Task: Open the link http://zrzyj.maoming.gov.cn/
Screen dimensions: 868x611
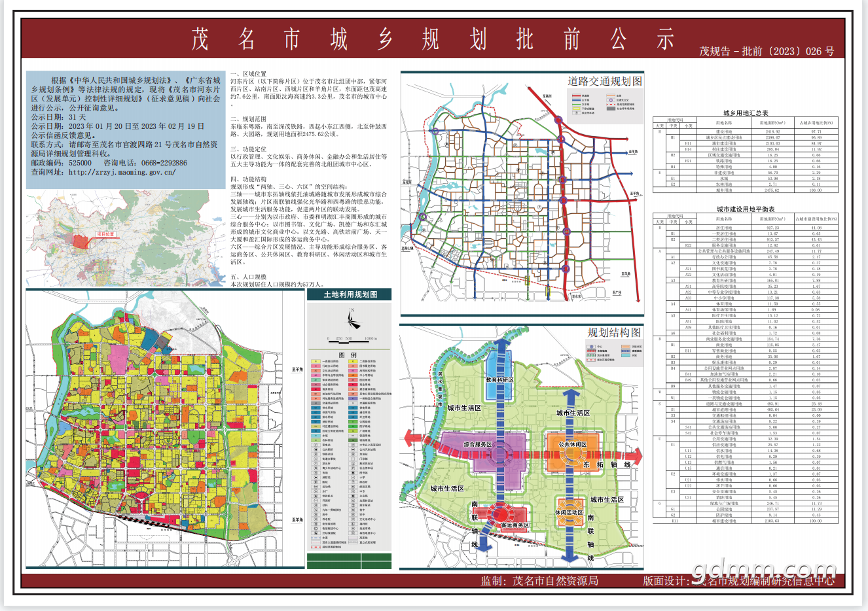Action: [122, 173]
